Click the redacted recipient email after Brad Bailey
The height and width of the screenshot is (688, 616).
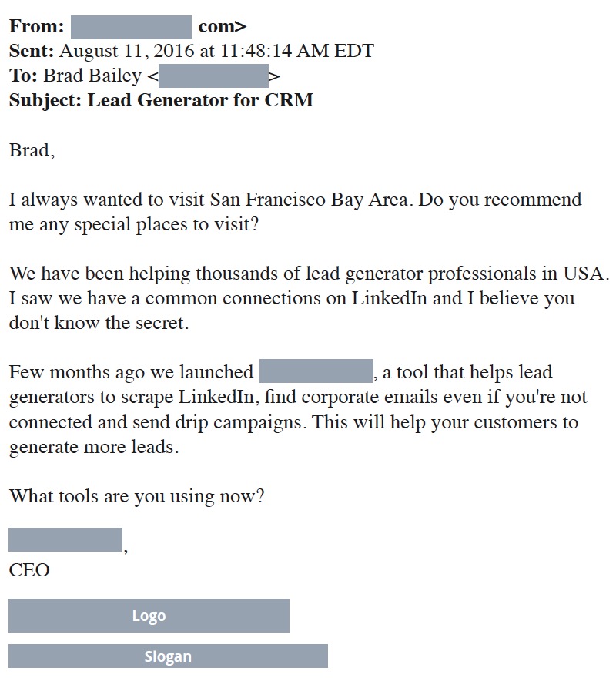213,76
